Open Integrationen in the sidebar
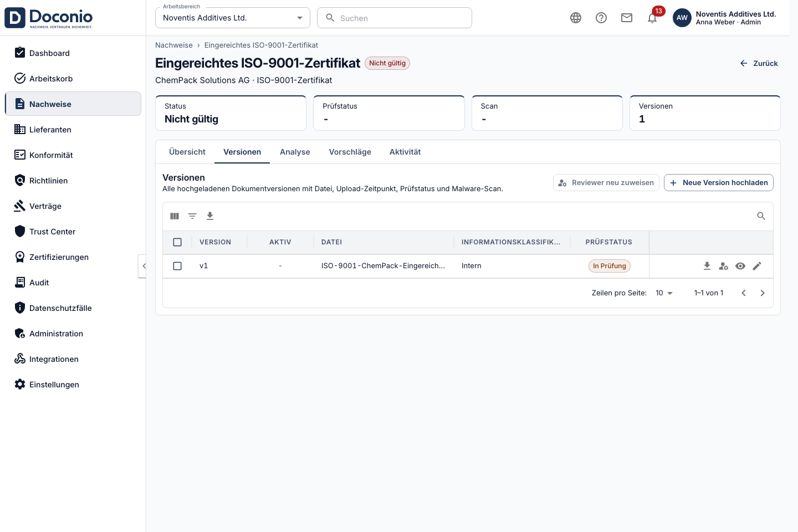Viewport: 798px width, 532px height. pos(73,359)
